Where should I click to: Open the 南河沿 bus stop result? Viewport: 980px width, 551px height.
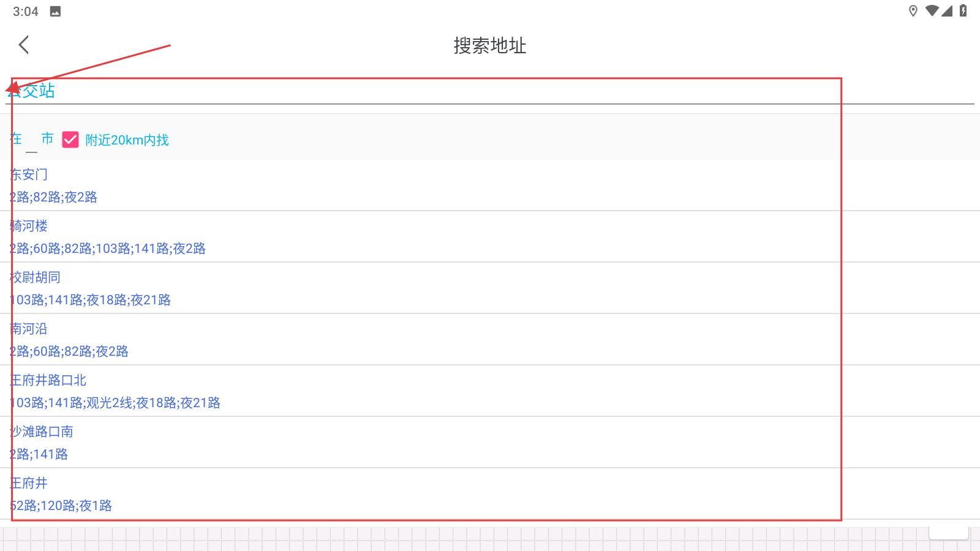pos(490,340)
